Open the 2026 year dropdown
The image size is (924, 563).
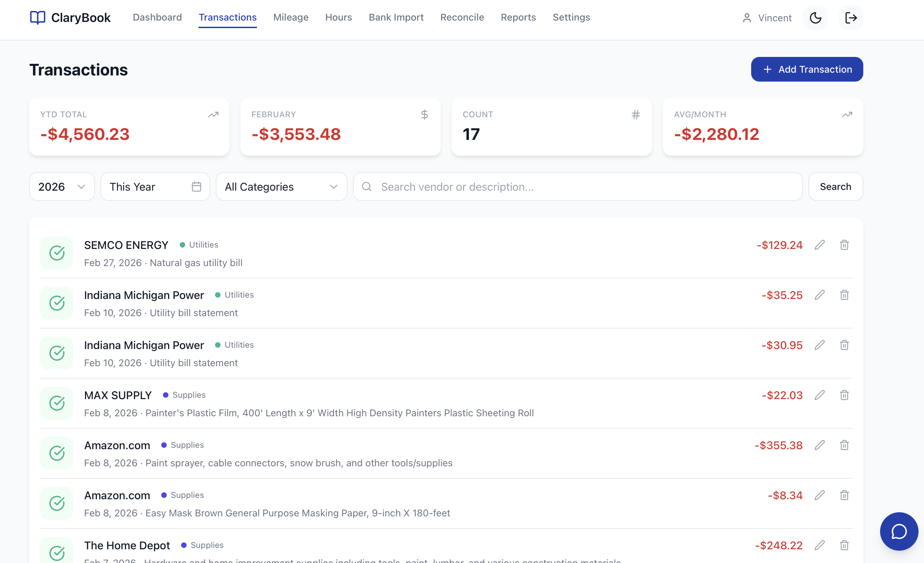tap(62, 186)
